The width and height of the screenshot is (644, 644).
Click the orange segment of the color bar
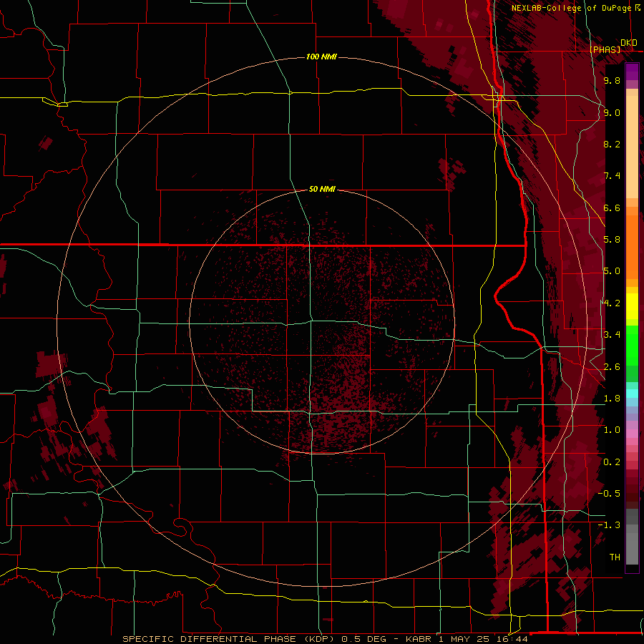tap(632, 246)
